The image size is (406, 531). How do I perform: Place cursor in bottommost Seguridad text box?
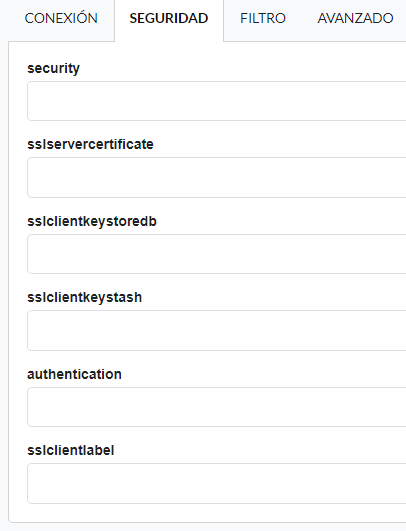(217, 484)
